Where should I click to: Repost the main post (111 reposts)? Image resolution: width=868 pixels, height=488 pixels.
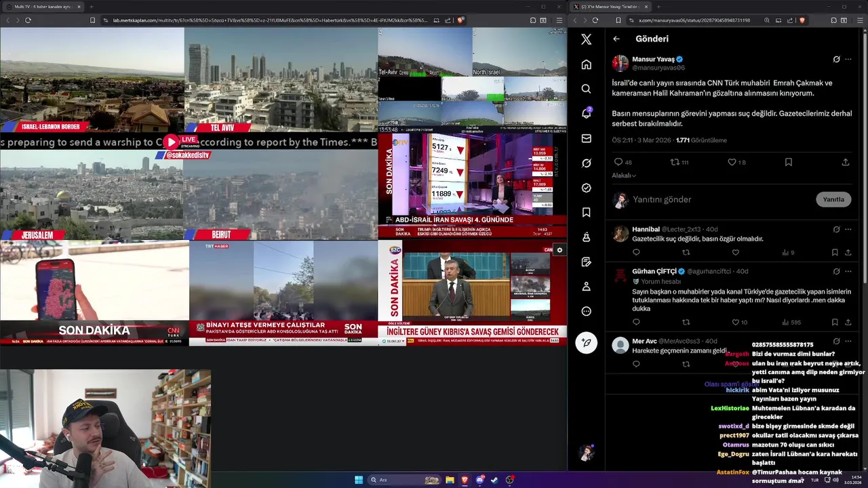(675, 162)
